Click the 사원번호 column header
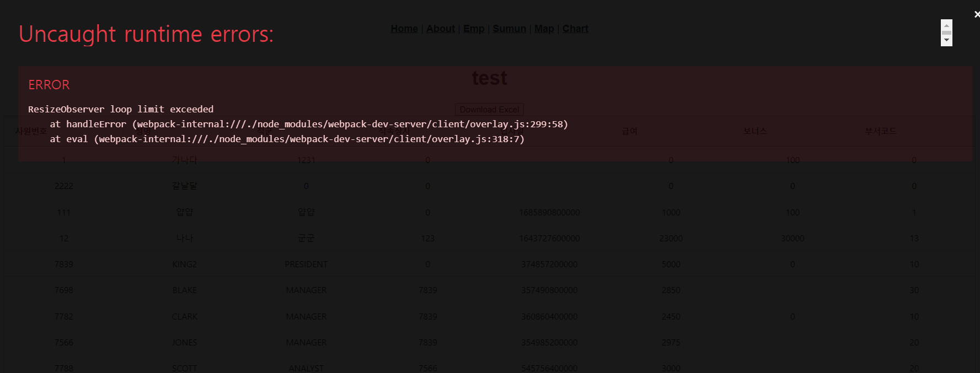 (x=31, y=131)
